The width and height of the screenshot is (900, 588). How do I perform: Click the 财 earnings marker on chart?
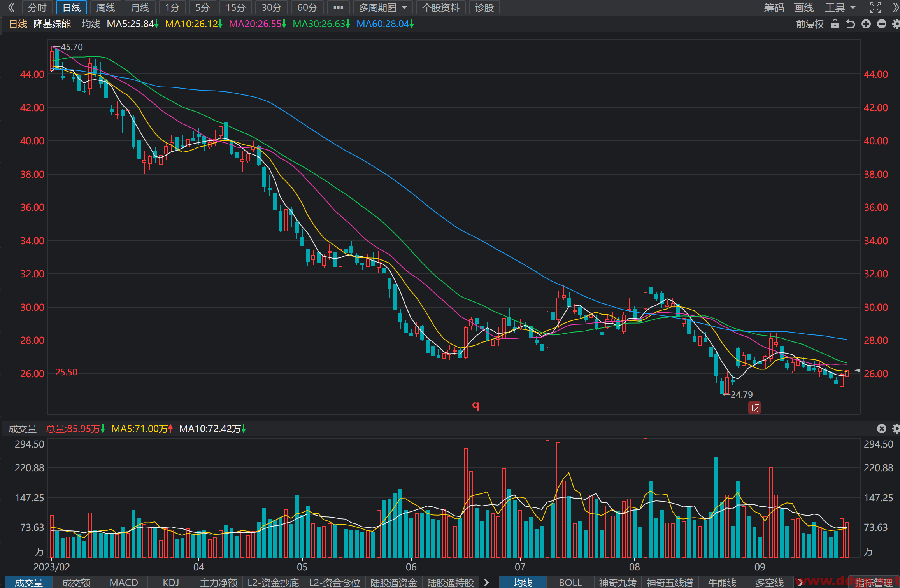(x=754, y=408)
